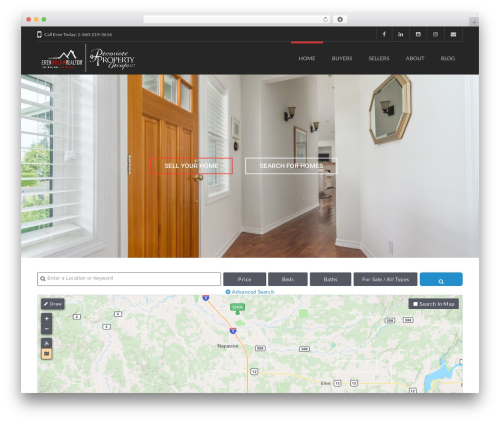Open the Facebook social link

click(x=384, y=34)
